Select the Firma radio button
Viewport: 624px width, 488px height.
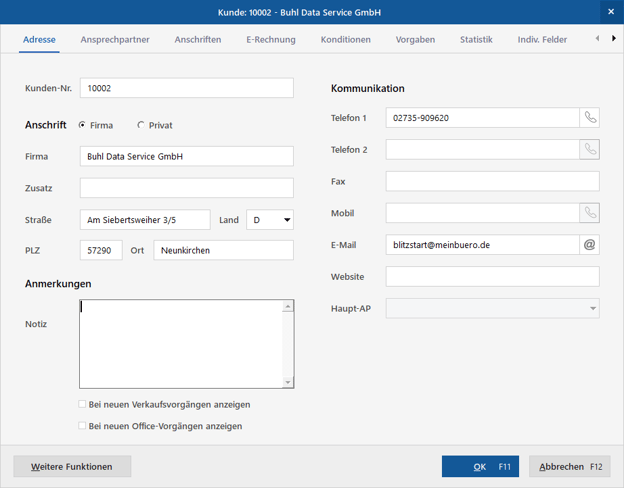(82, 126)
